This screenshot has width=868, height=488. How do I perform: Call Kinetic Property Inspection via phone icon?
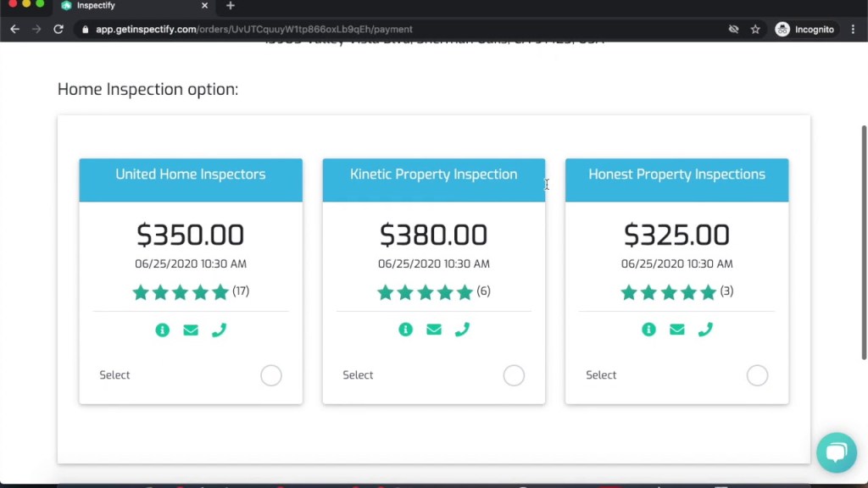pyautogui.click(x=462, y=330)
